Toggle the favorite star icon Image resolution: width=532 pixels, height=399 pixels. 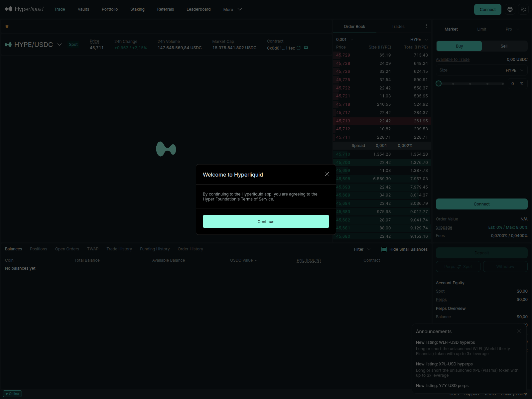(7, 26)
